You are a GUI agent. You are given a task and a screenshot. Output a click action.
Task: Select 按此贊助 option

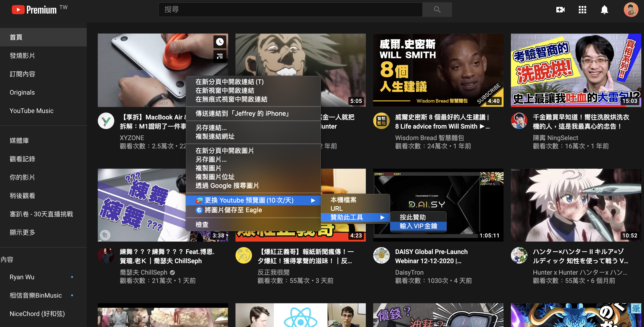[x=418, y=217]
